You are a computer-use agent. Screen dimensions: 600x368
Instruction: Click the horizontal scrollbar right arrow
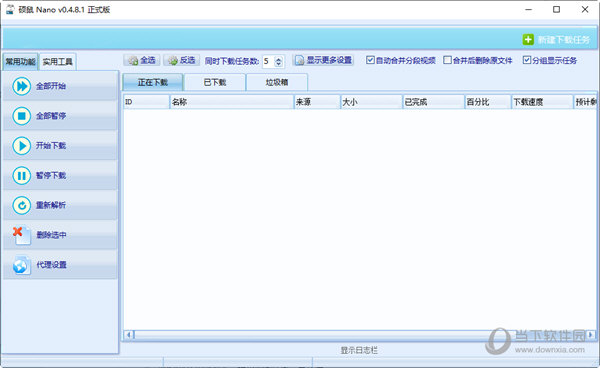(591, 335)
